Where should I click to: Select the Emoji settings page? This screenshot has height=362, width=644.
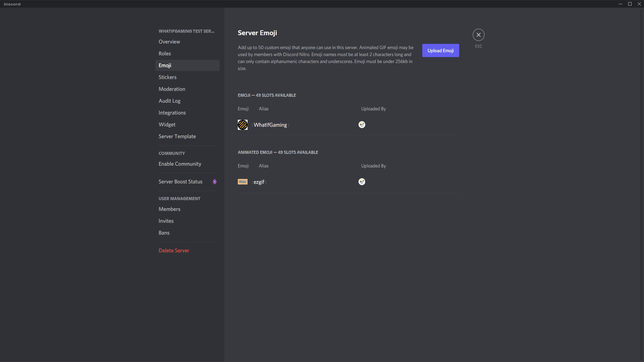[187, 65]
